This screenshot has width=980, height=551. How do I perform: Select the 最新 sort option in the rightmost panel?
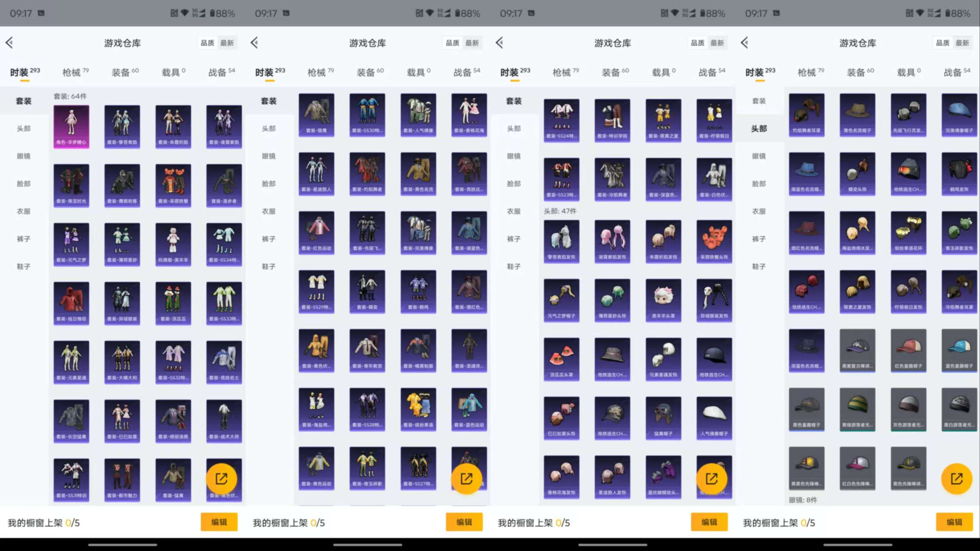[962, 43]
